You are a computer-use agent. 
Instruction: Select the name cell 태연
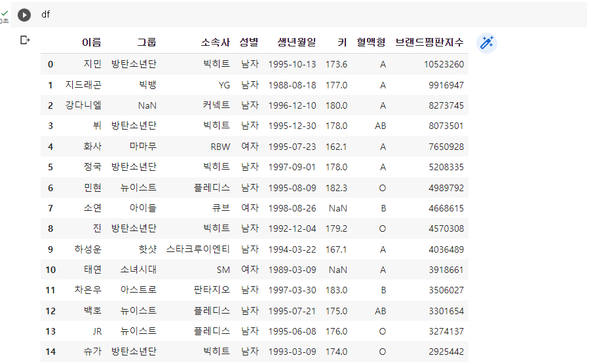[93, 270]
